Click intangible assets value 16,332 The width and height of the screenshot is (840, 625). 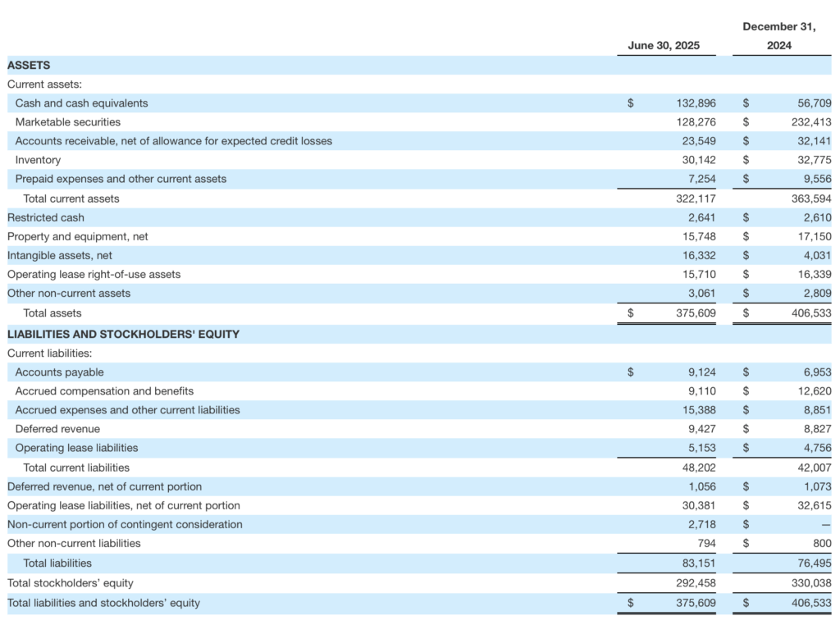[699, 255]
